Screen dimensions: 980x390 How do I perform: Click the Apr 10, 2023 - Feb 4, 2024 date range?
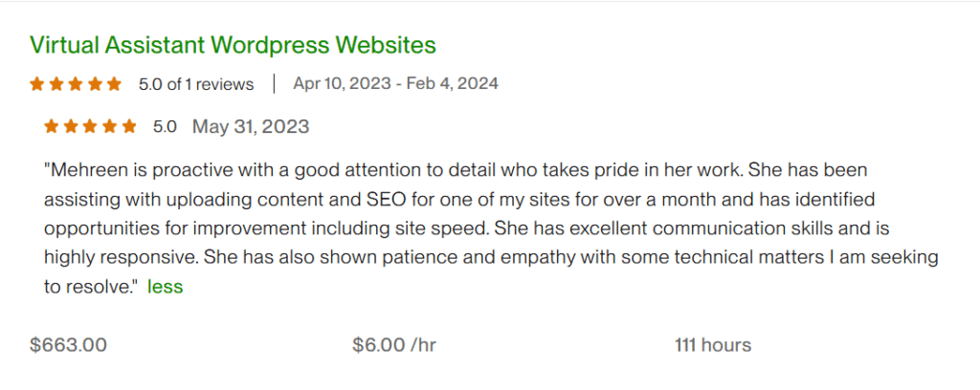click(395, 84)
